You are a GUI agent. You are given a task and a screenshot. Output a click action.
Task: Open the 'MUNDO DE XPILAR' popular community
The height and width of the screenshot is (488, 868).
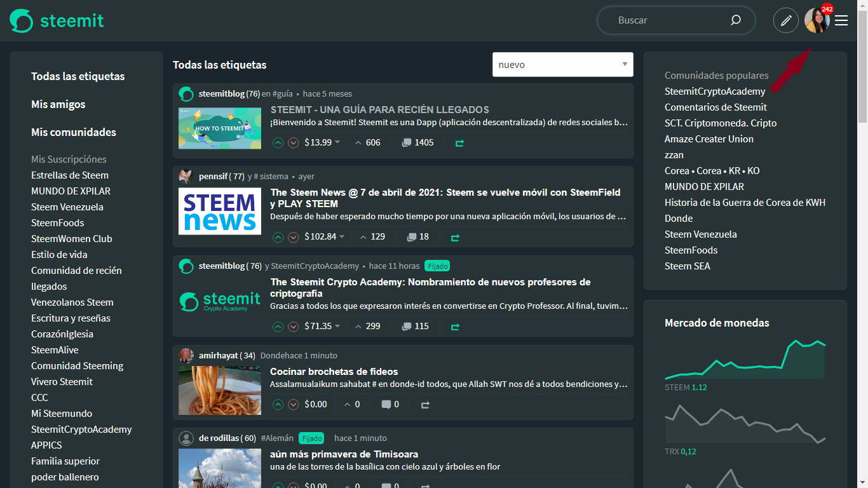coord(704,187)
